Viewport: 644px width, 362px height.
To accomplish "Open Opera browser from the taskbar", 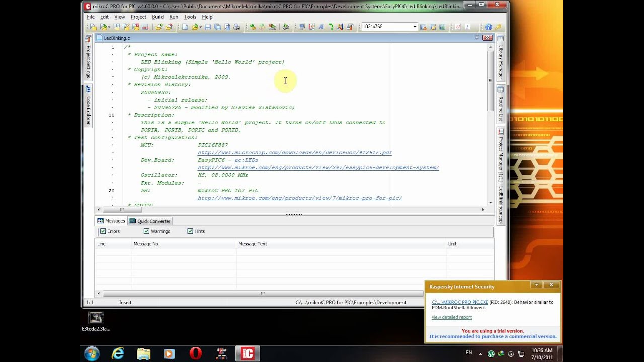I will coord(196,353).
